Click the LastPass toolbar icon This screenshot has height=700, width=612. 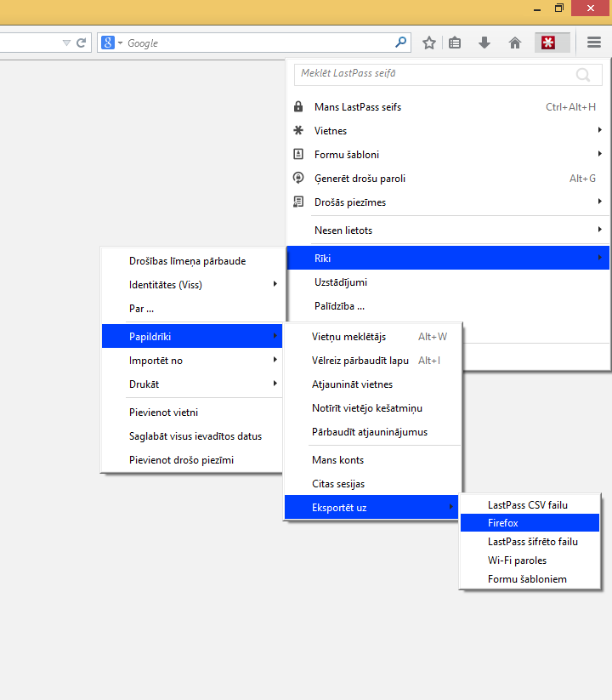tap(548, 43)
